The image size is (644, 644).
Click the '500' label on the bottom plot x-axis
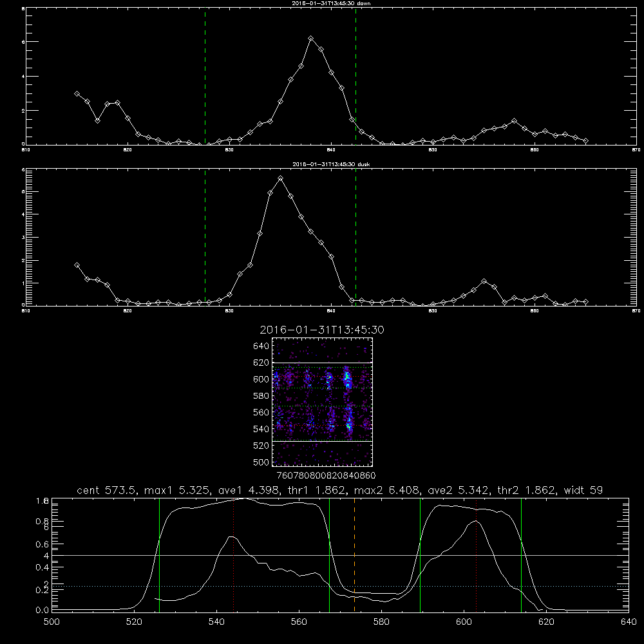52,622
